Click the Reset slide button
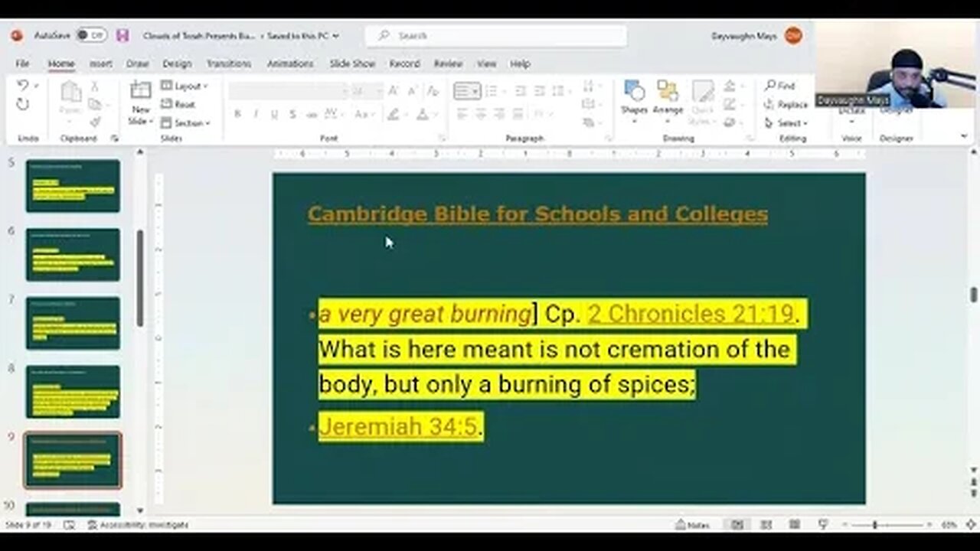The height and width of the screenshot is (551, 980). (x=178, y=105)
